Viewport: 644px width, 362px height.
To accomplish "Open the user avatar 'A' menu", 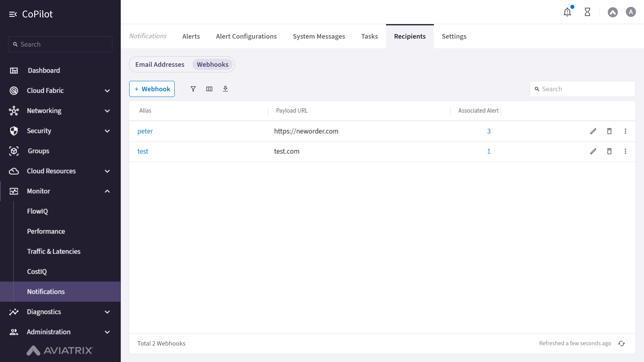I will (631, 12).
